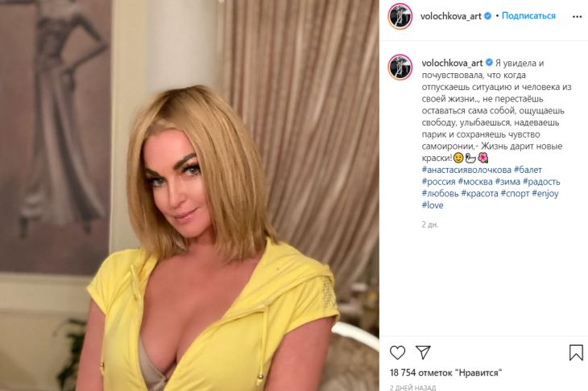The height and width of the screenshot is (391, 588).
Task: Like the post with the heart icon
Action: point(397,352)
